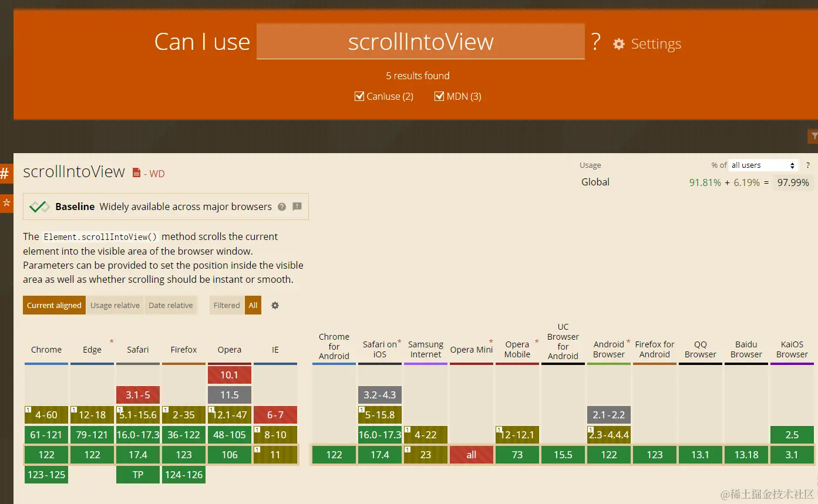
Task: Click the "- WD" status link
Action: pyautogui.click(x=154, y=174)
